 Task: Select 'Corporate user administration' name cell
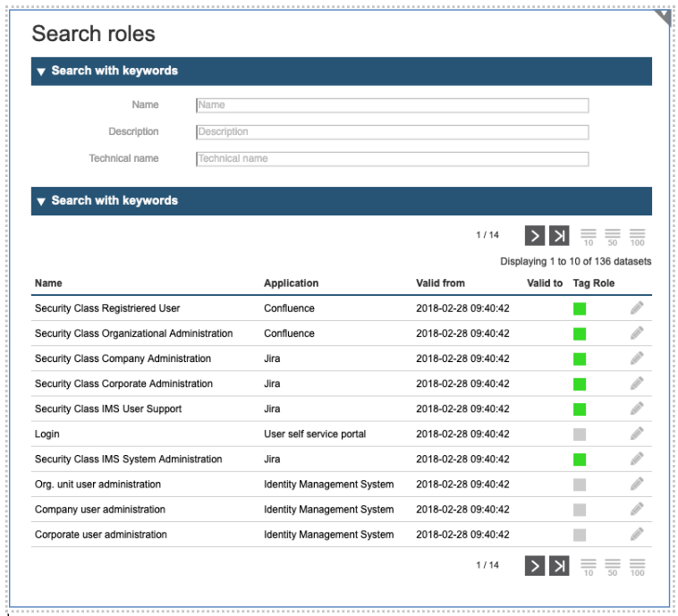[x=101, y=534]
